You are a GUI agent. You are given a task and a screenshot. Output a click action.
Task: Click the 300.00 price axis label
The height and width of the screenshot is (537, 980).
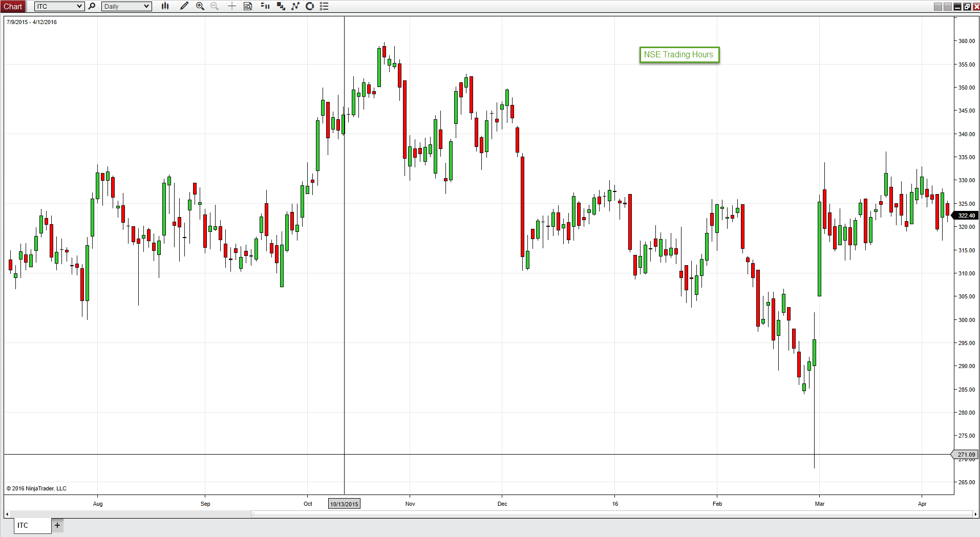pos(967,320)
